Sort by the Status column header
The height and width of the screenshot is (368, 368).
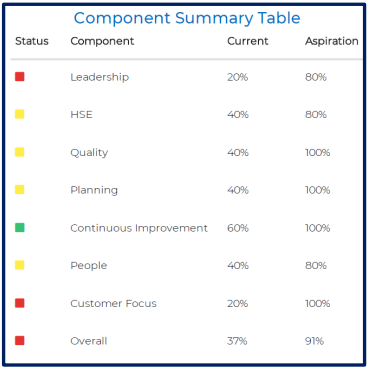[32, 41]
